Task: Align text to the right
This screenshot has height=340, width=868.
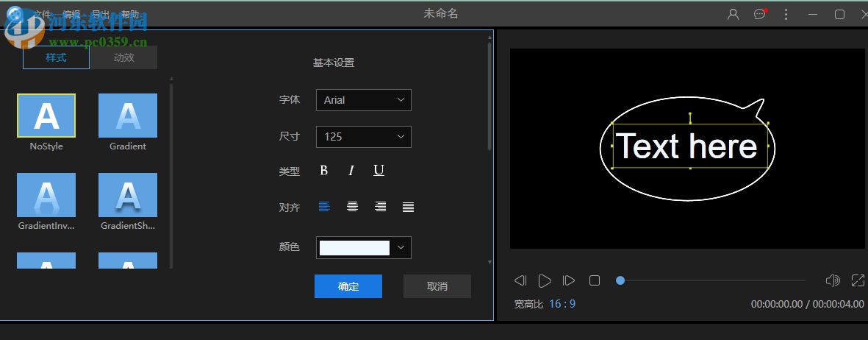Action: (380, 207)
